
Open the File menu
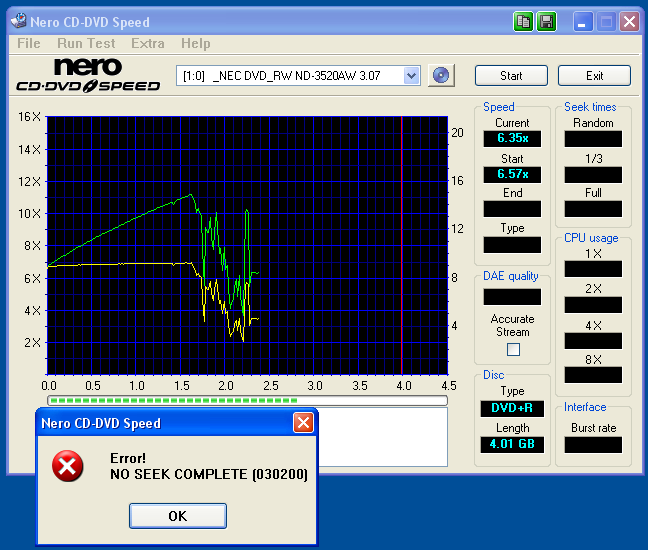tap(29, 43)
